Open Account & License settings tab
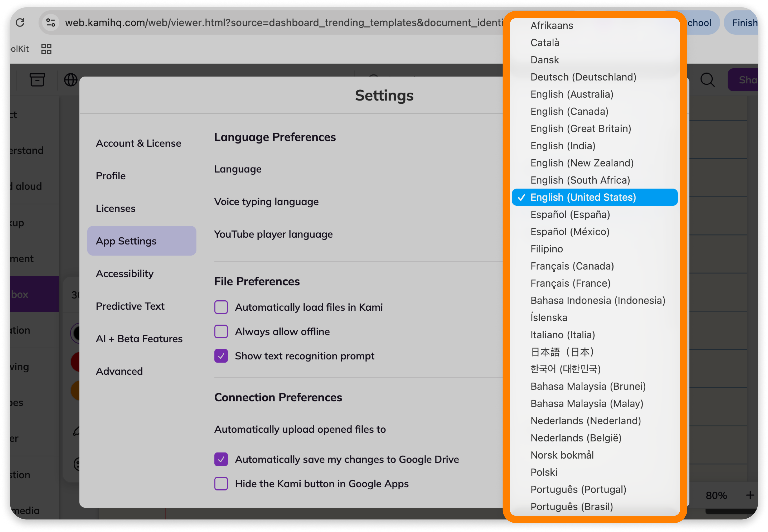The image size is (768, 532). (x=142, y=143)
